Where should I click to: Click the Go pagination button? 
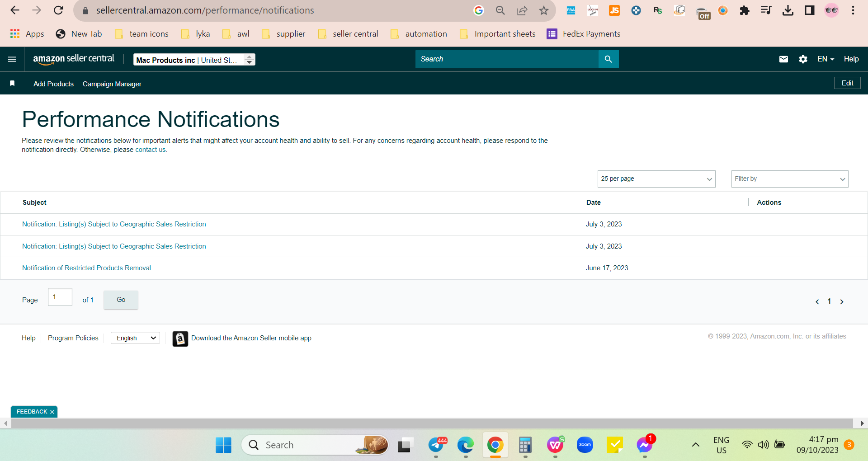[121, 300]
